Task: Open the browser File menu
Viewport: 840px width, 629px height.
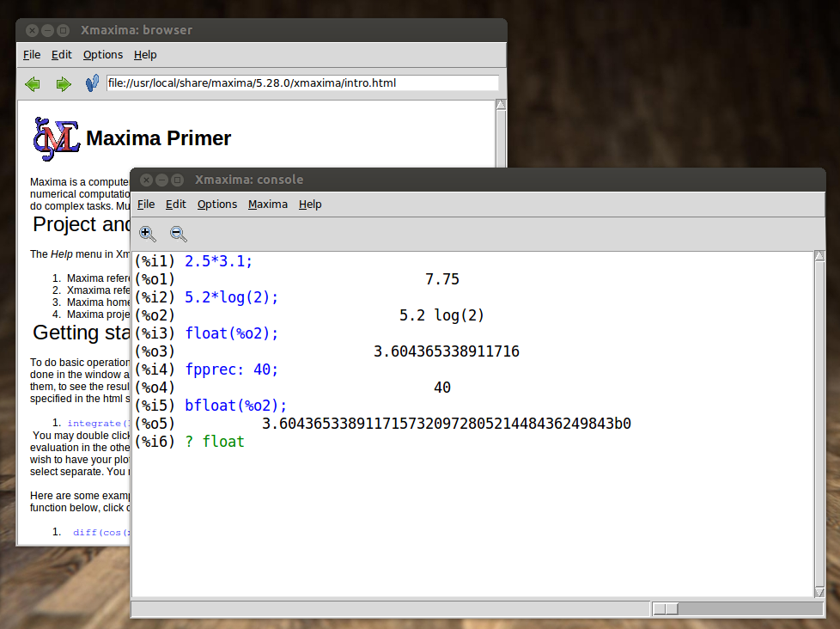Action: (x=32, y=54)
